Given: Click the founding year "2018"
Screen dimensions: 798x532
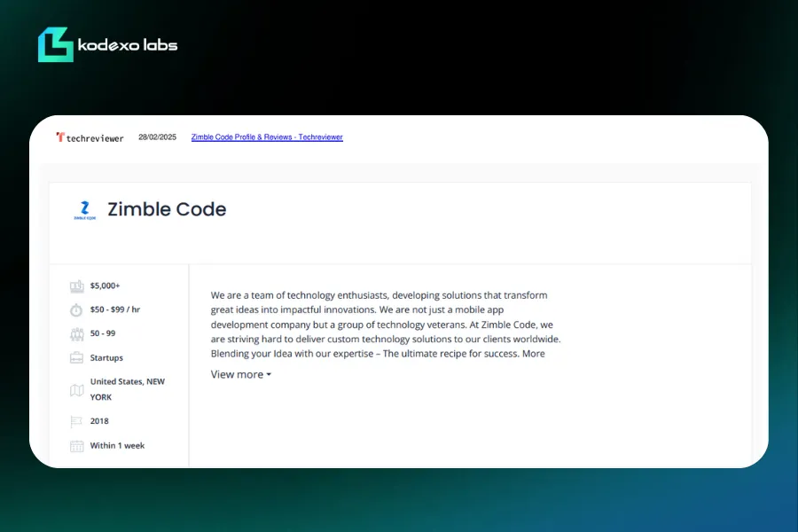Looking at the screenshot, I should click(x=99, y=421).
